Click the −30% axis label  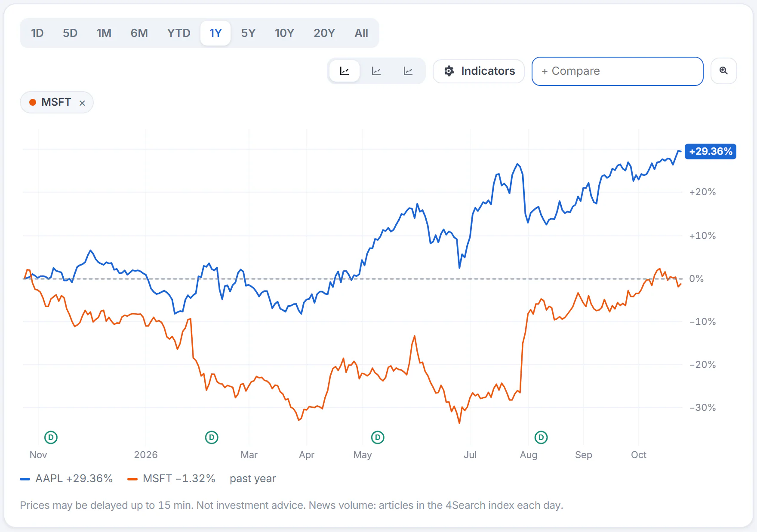[702, 408]
